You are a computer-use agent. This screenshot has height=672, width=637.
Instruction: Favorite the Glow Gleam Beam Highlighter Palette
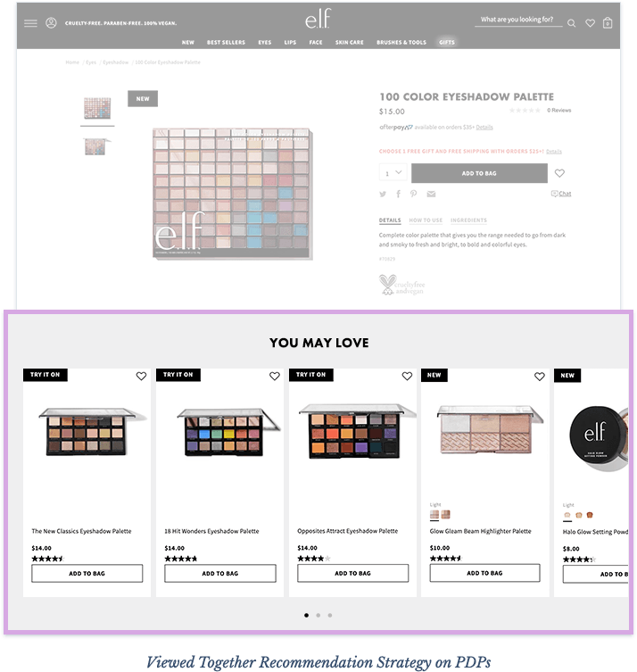pyautogui.click(x=539, y=377)
